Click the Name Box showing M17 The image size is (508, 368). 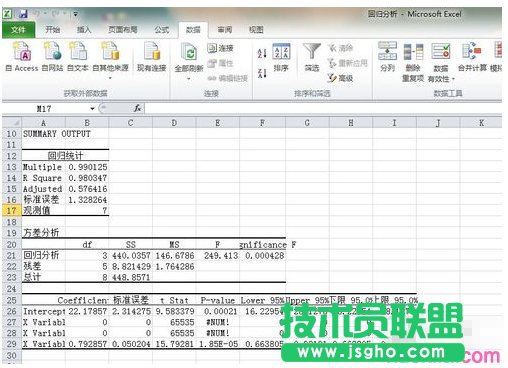click(45, 108)
